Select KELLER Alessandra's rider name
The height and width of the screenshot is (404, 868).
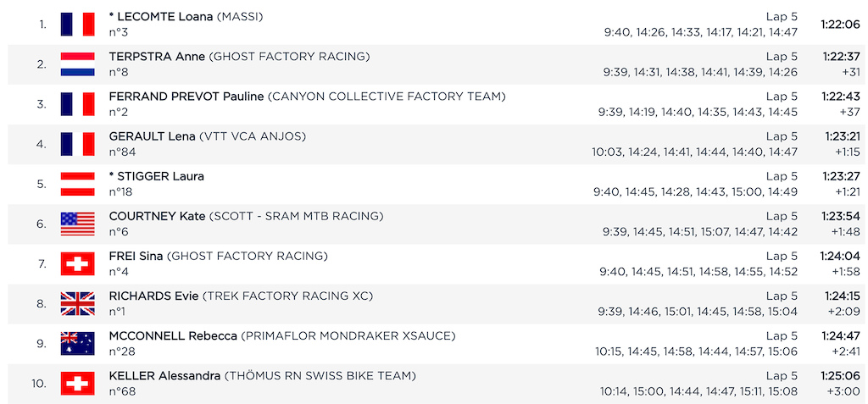pos(164,375)
